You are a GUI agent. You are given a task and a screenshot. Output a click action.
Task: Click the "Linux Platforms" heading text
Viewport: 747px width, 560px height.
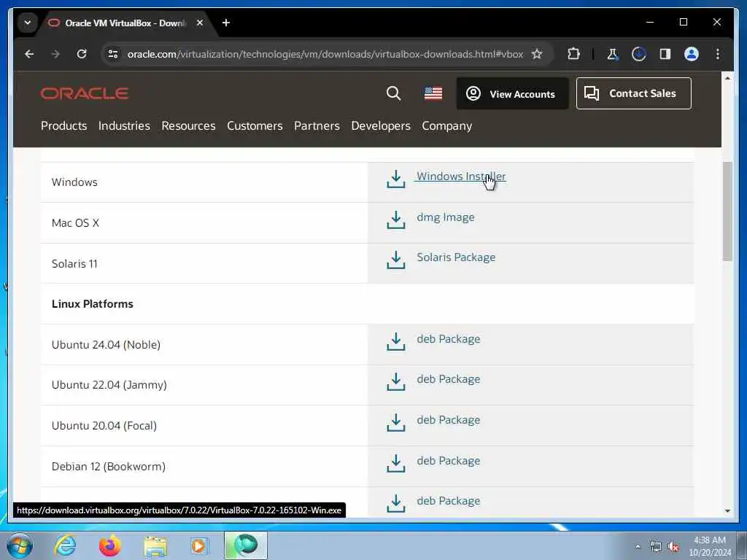tap(93, 304)
